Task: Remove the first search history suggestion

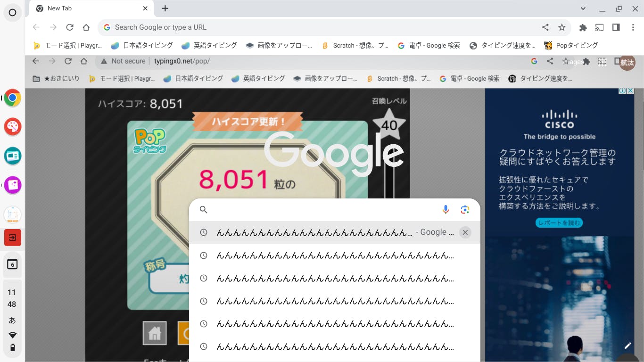Action: point(465,232)
